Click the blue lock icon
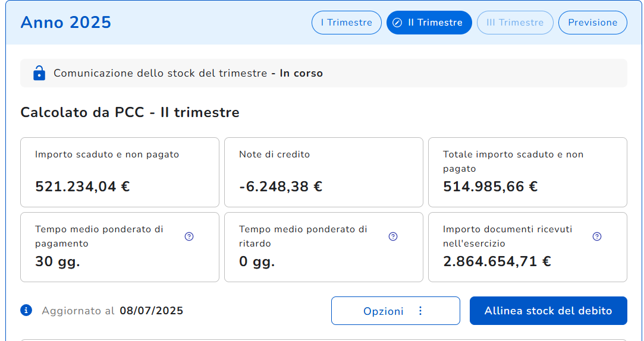The width and height of the screenshot is (644, 341). pos(39,73)
